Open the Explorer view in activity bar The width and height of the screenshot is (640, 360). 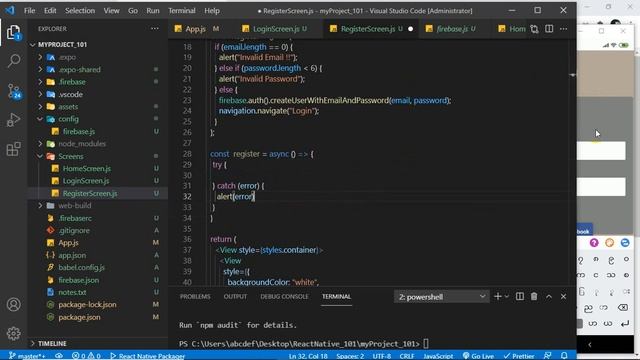[x=13, y=32]
